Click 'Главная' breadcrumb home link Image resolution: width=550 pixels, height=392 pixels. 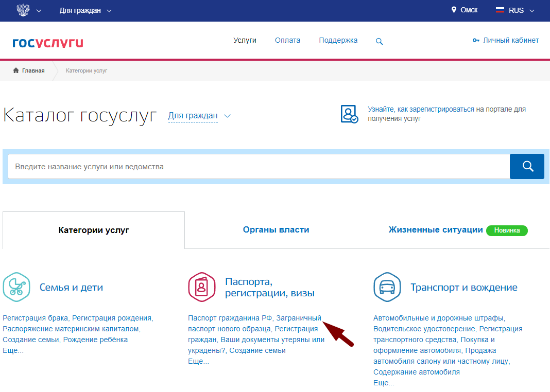29,70
